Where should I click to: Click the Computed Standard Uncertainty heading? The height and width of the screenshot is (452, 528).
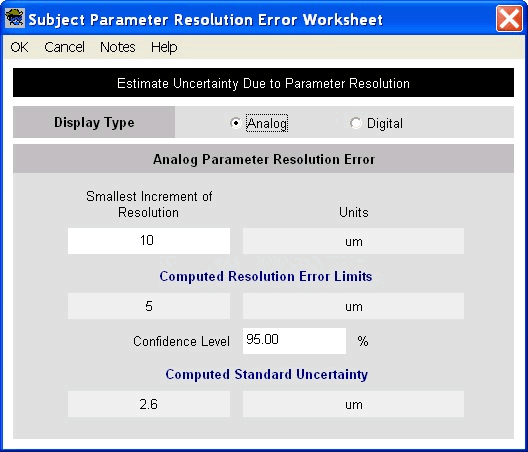[266, 374]
